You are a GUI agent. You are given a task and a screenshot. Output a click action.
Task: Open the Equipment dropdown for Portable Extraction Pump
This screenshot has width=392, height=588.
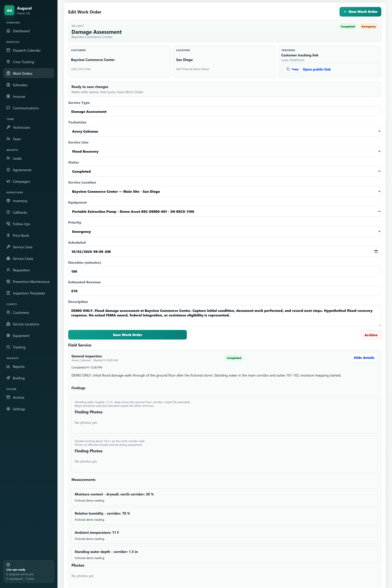(x=225, y=211)
